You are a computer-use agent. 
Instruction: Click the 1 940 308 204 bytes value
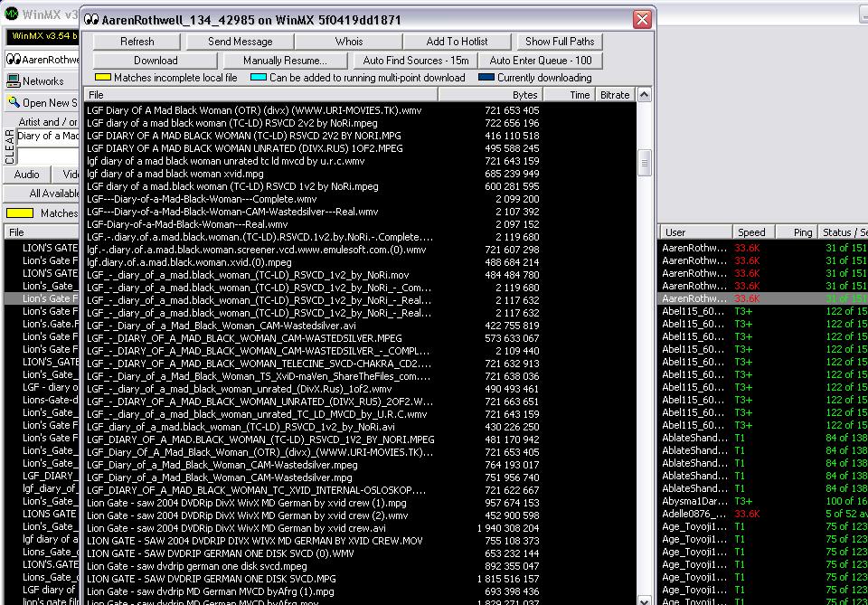[507, 528]
